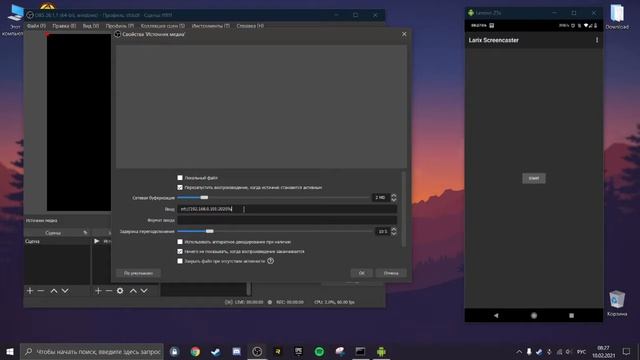Increase reconnect delay with up arrow

point(394,229)
